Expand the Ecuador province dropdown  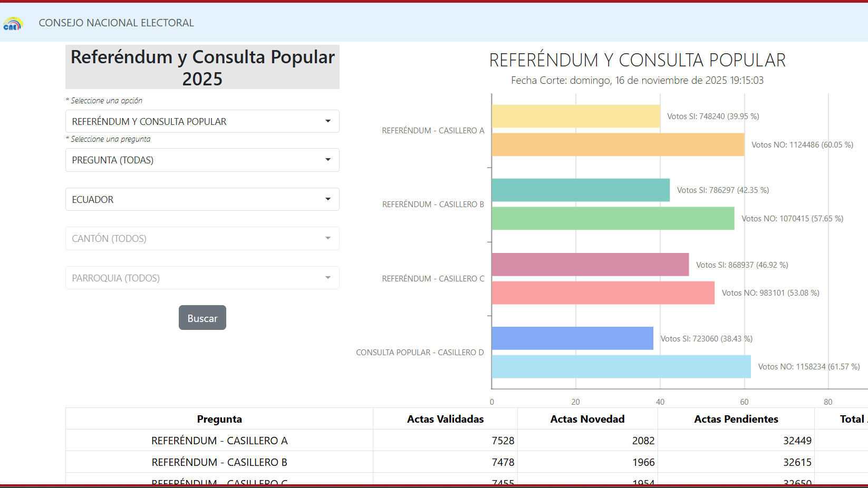click(202, 199)
